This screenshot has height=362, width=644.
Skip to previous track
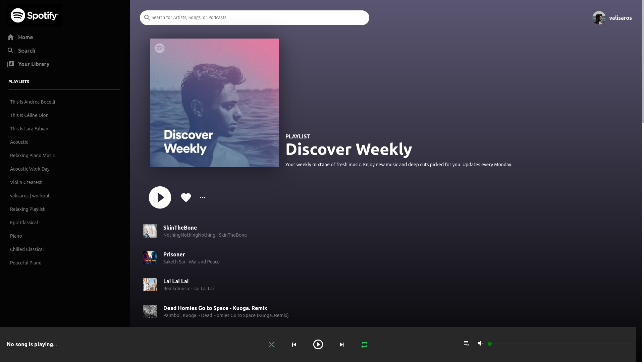coord(294,345)
